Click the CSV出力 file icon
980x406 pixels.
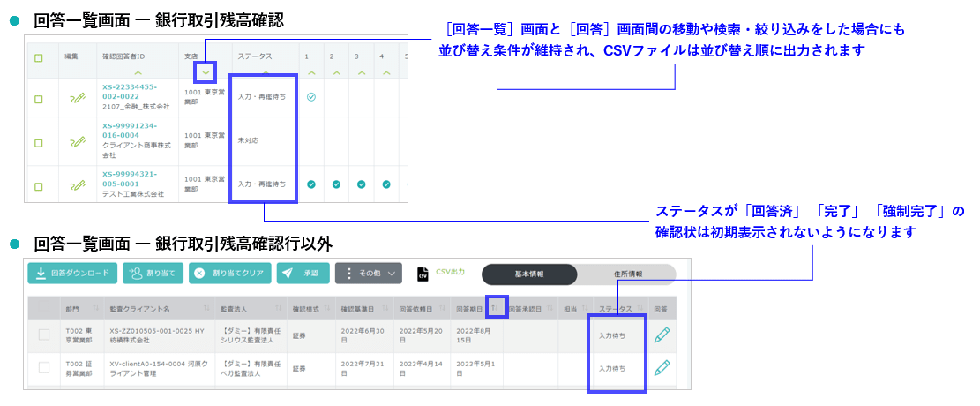coord(423,274)
